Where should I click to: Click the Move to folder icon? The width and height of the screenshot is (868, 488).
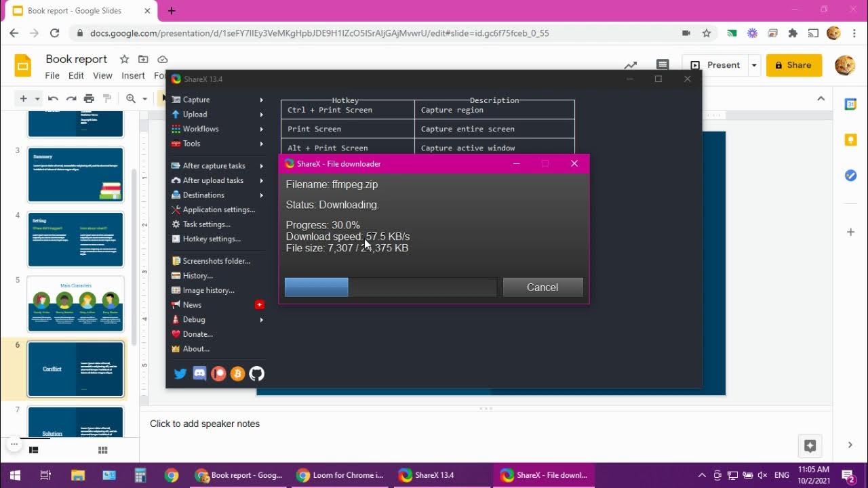point(143,60)
